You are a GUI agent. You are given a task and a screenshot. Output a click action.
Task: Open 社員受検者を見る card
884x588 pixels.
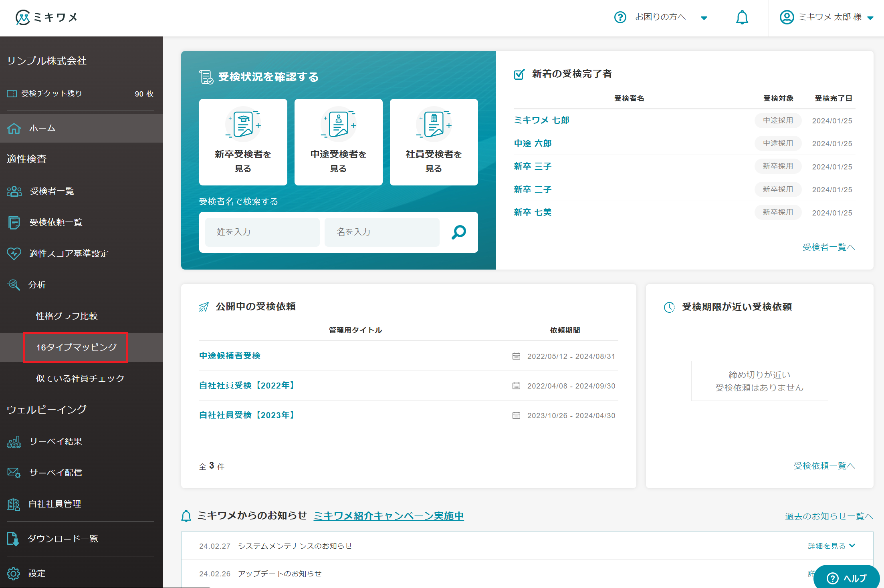[434, 142]
